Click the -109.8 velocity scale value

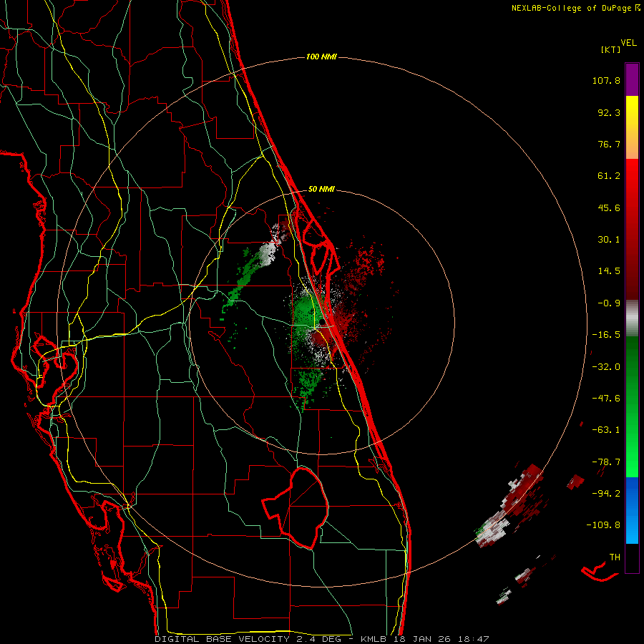(604, 525)
